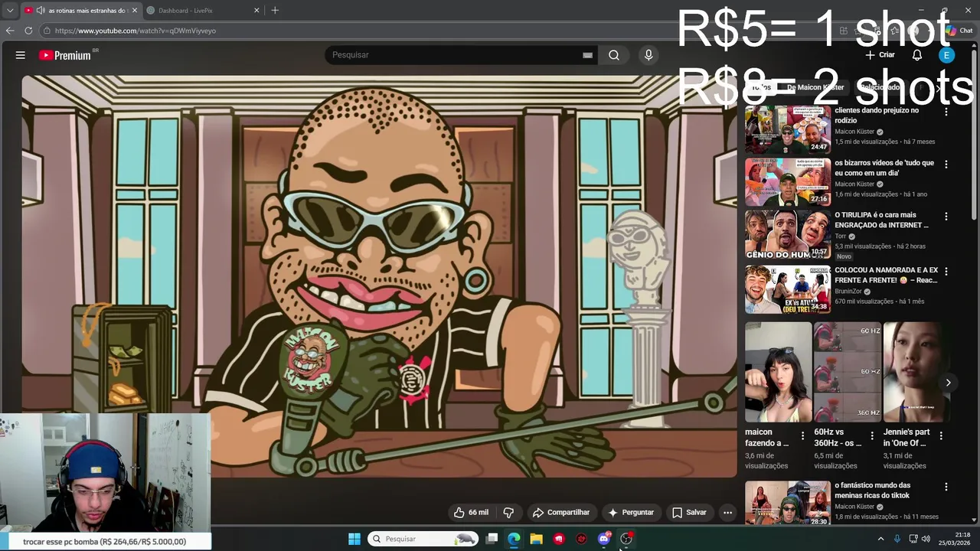Screen dimensions: 980x551
Task: Open YouTube notifications bell
Action: [916, 55]
